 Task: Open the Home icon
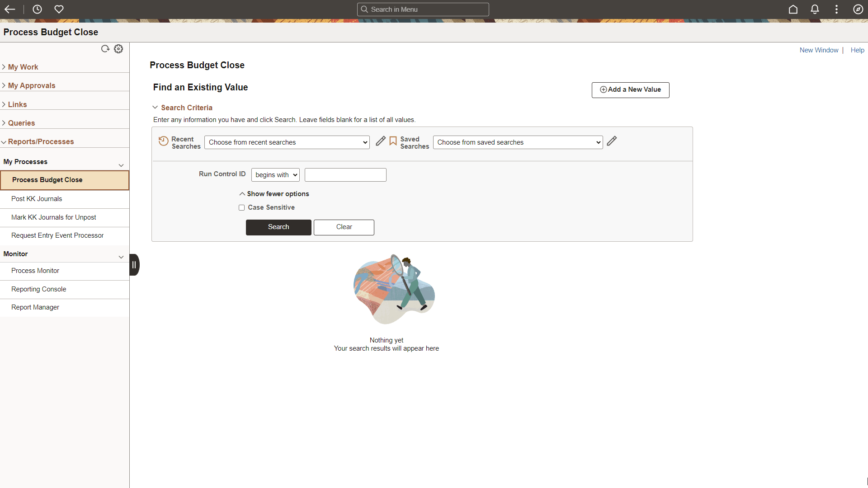(793, 9)
